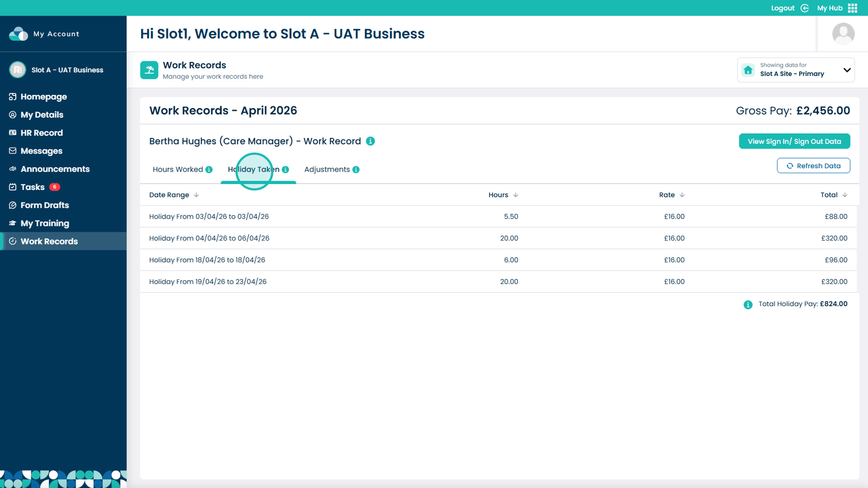Screen dimensions: 868x488
Task: Select the holiday row 04/04/26 to 06/04/26
Action: click(x=209, y=238)
